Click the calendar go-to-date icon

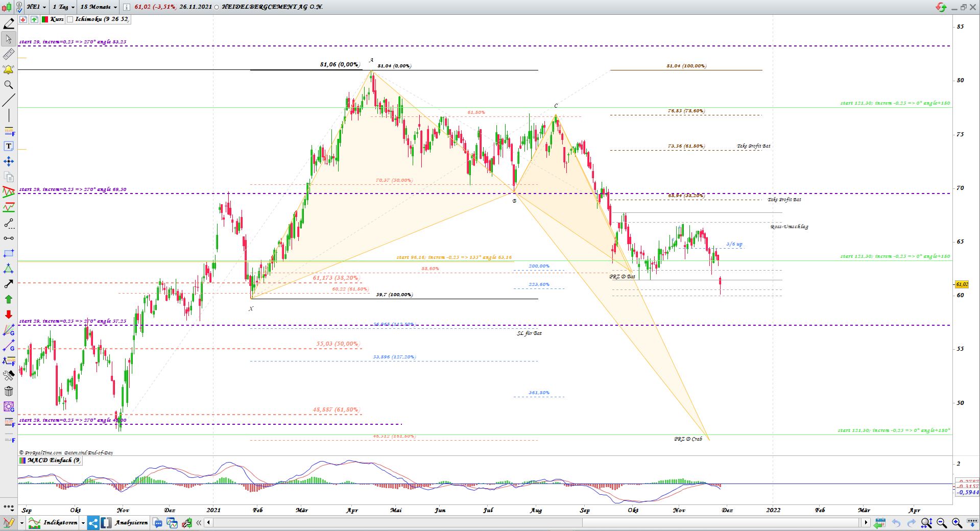tap(879, 523)
